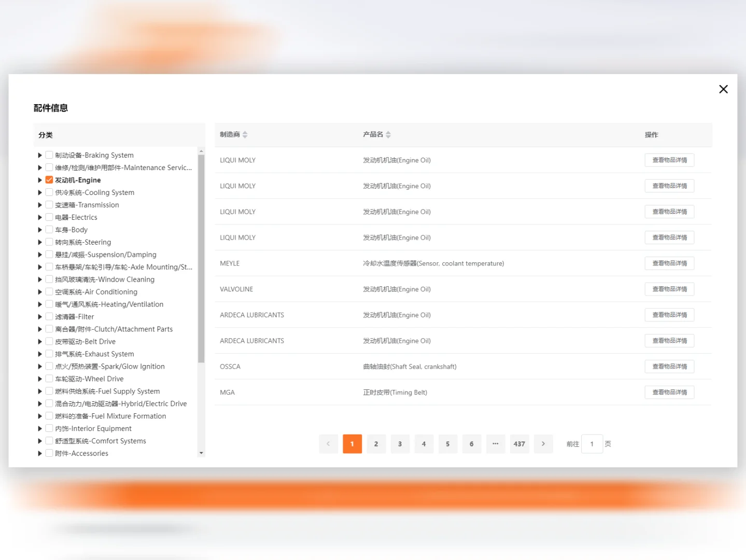Check 电器-Electrics checkbox
Screen dimensions: 746x560
(x=49, y=217)
